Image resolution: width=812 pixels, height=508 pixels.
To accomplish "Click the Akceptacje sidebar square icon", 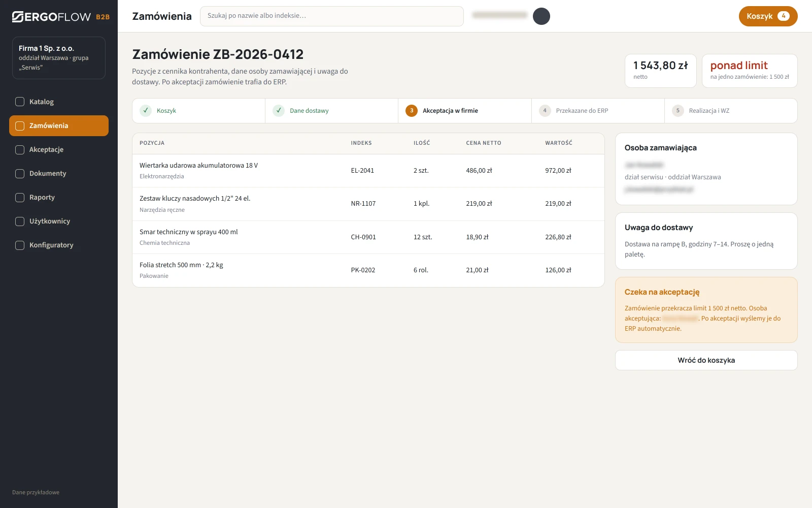I will [20, 149].
